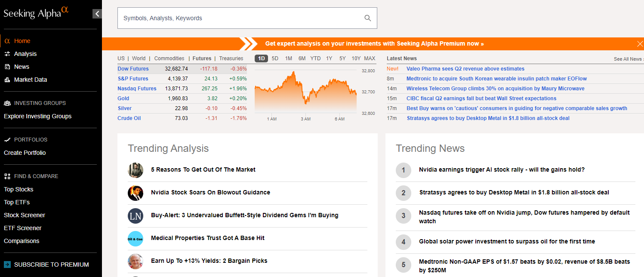The width and height of the screenshot is (644, 277).
Task: Close the orange Premium banner
Action: coord(640,43)
